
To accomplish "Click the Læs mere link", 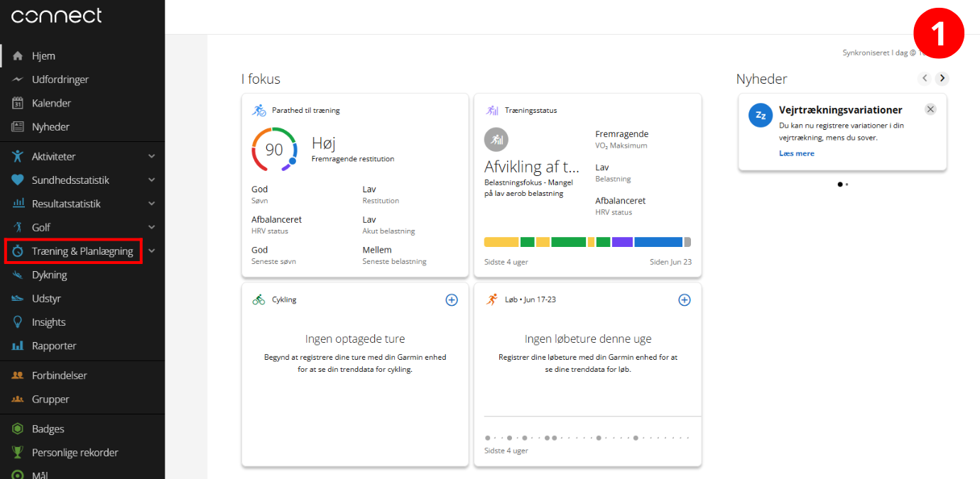I will tap(796, 153).
